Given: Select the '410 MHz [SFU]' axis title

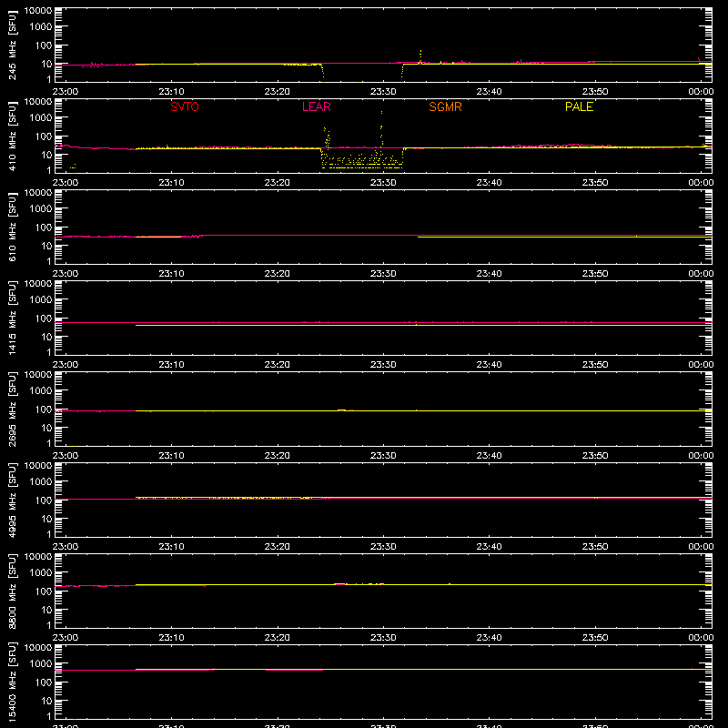Looking at the screenshot, I should coord(12,136).
